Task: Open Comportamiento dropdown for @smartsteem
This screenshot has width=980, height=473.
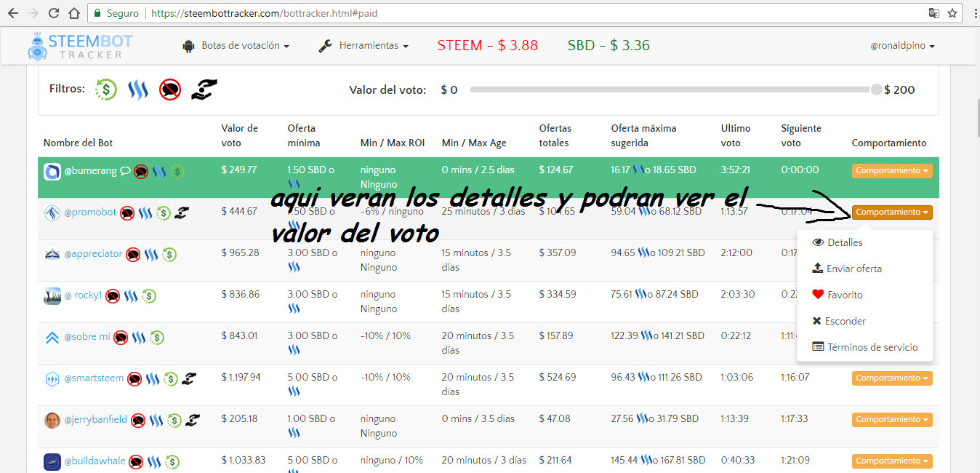Action: click(892, 378)
